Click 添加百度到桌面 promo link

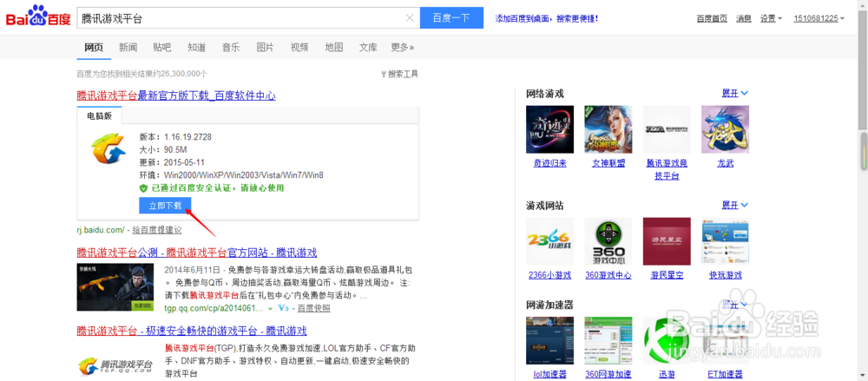[546, 18]
